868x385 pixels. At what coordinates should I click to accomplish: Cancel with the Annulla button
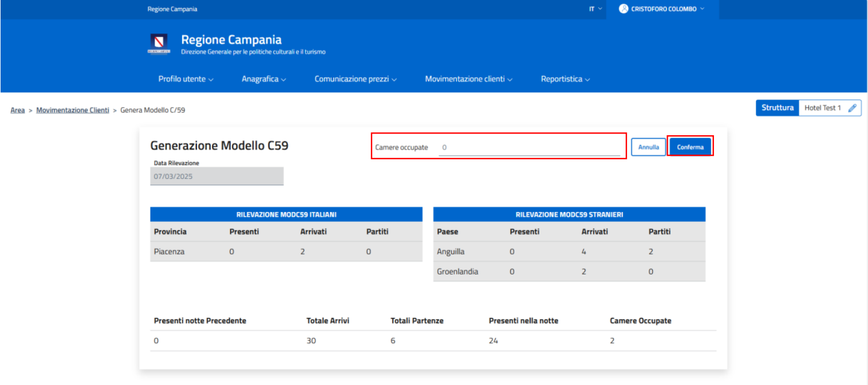[x=649, y=147]
